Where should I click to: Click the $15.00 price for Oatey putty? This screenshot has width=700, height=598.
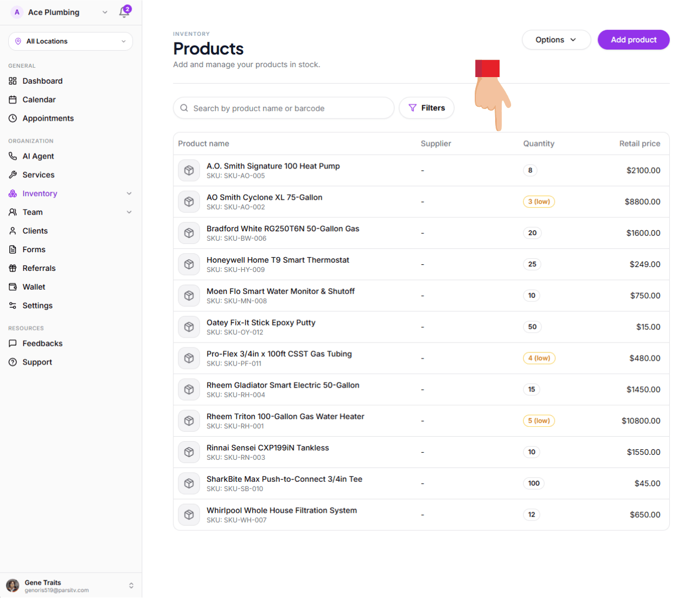click(648, 327)
